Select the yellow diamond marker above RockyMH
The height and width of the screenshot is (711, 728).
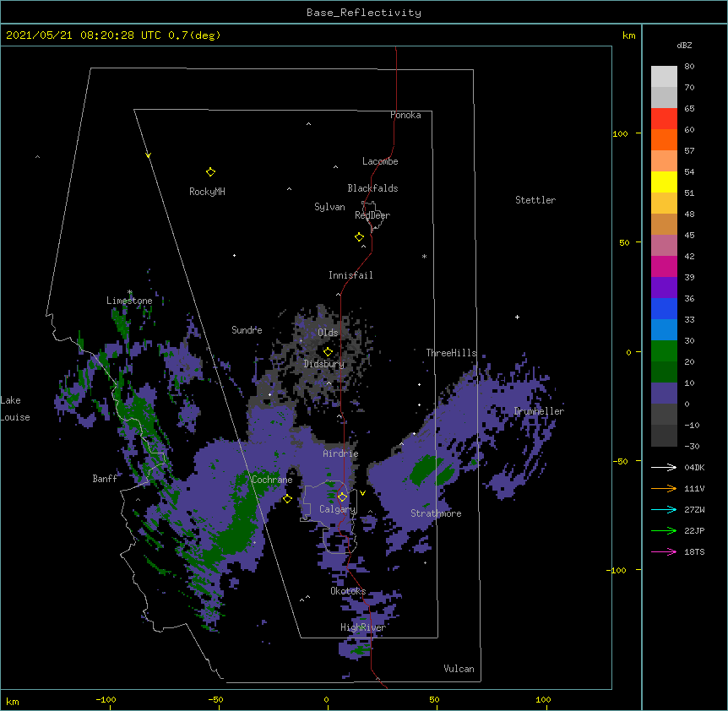[210, 172]
